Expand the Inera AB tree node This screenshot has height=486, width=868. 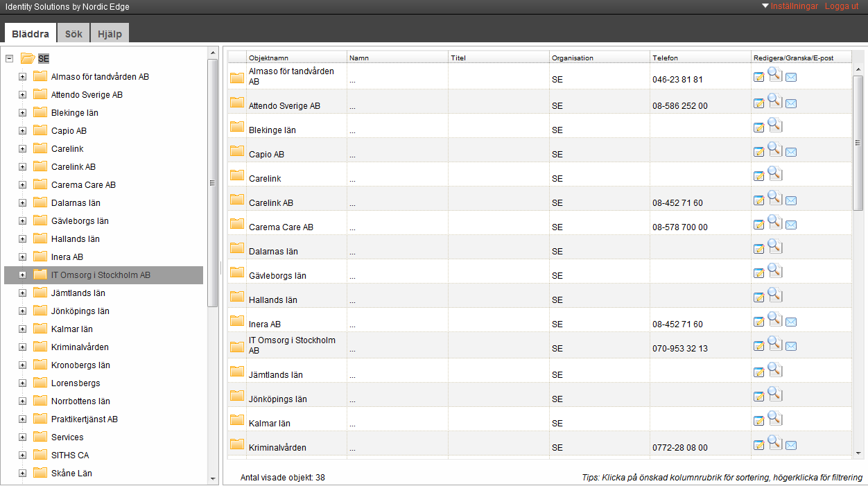point(22,257)
